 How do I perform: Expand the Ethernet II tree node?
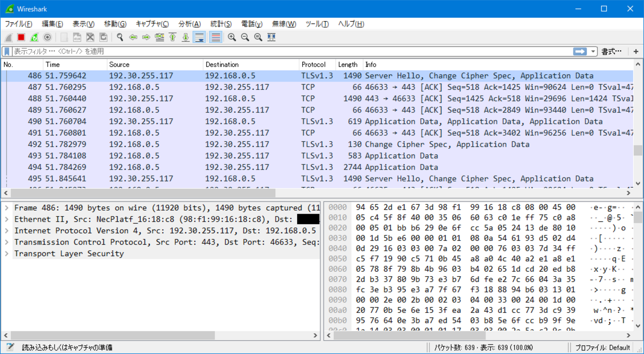coord(7,219)
